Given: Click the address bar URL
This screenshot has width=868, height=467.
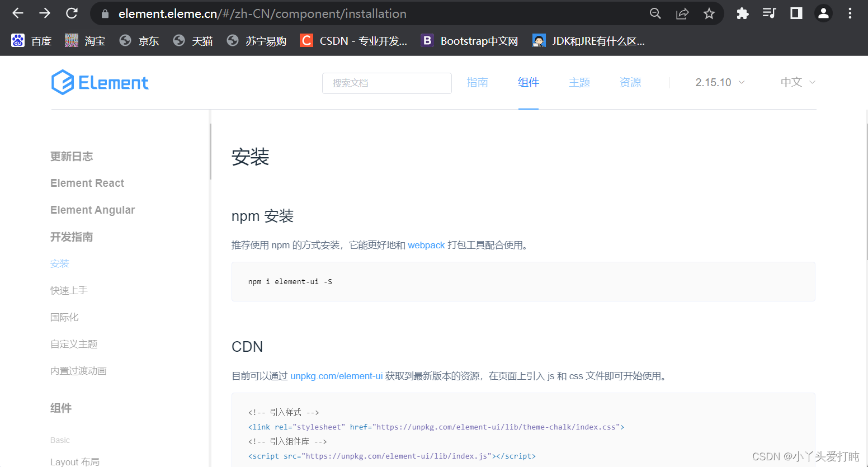Looking at the screenshot, I should [x=262, y=13].
